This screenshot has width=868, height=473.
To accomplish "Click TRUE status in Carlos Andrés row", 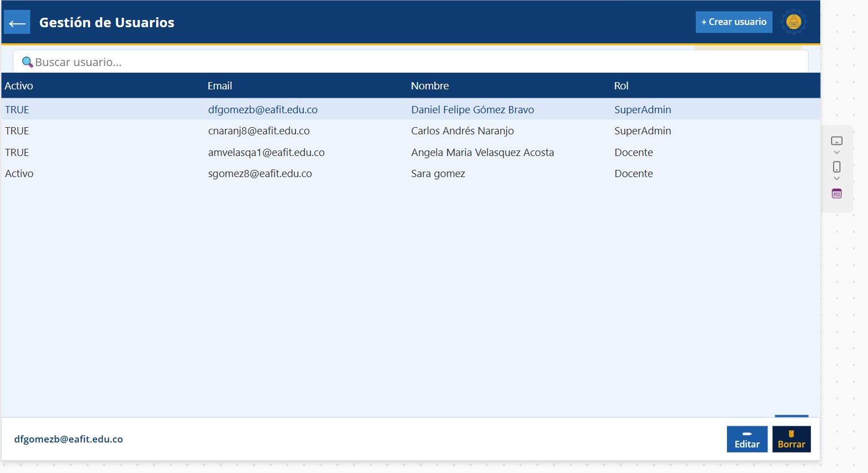I will tap(17, 131).
